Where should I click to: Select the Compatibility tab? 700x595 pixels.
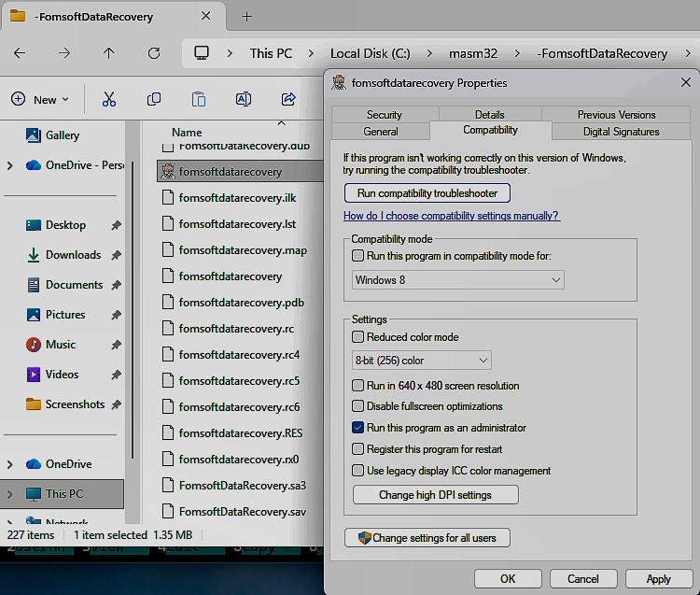click(490, 130)
